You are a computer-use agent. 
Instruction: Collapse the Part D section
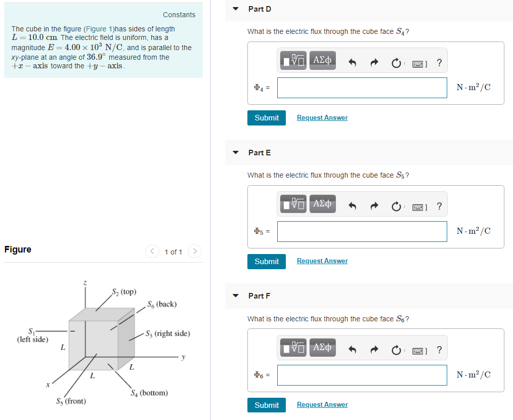point(235,9)
